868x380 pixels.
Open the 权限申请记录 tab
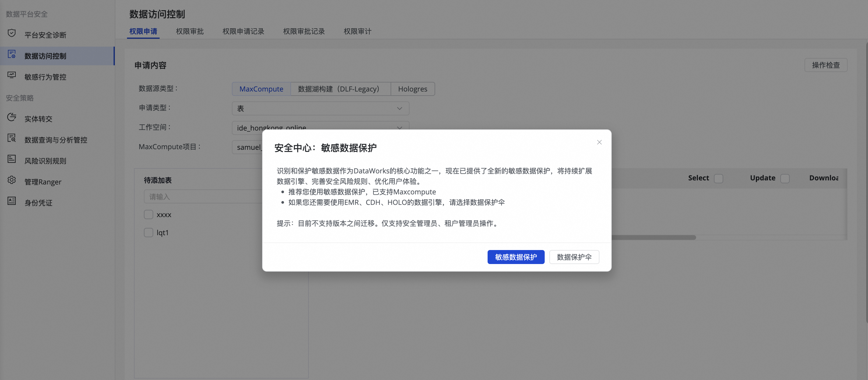[243, 31]
